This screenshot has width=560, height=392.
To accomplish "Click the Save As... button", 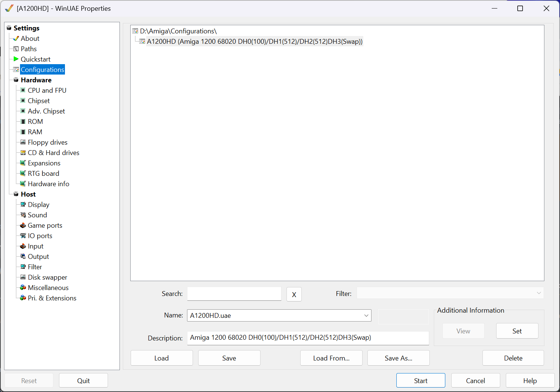I will (x=398, y=358).
